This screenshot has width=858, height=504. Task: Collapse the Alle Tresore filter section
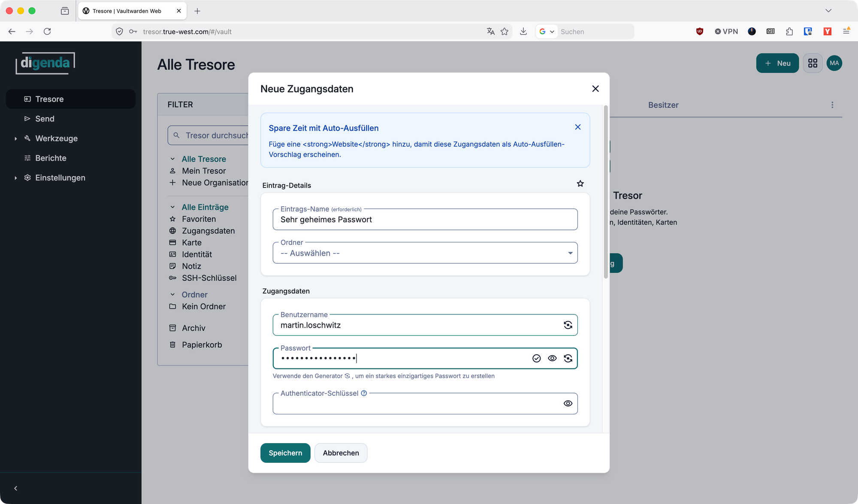point(172,159)
